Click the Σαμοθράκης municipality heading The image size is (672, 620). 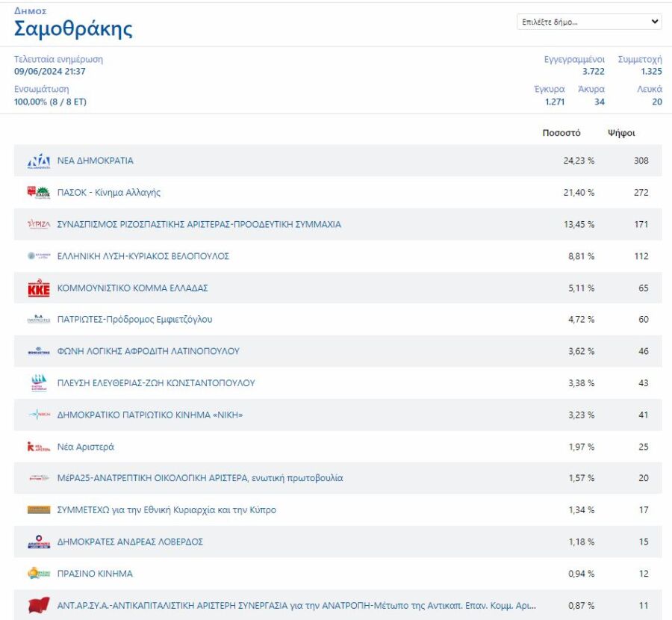click(73, 29)
